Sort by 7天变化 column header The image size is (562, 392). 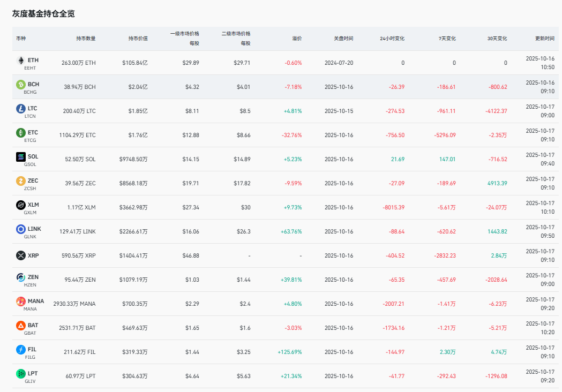(x=447, y=39)
